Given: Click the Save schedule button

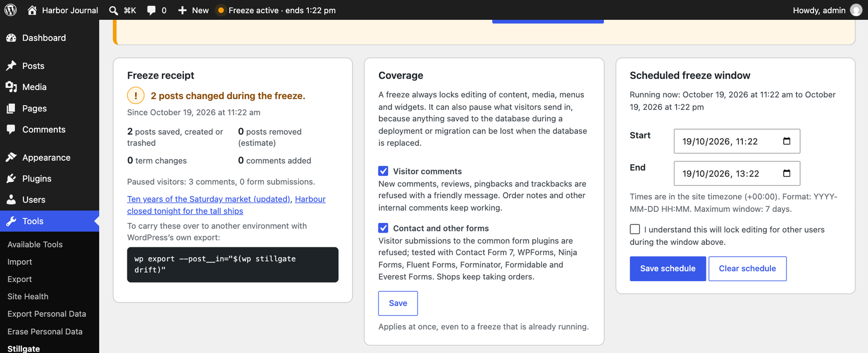Looking at the screenshot, I should coord(668,269).
